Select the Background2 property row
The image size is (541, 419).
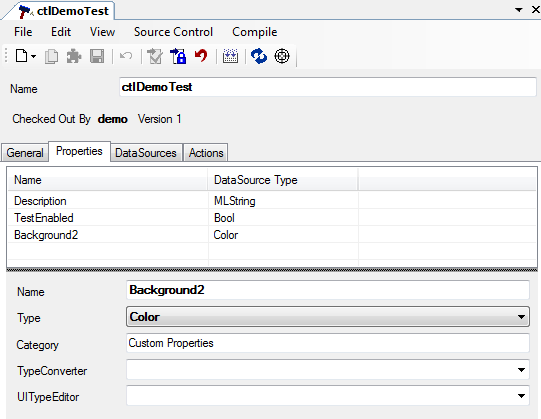tap(272, 235)
